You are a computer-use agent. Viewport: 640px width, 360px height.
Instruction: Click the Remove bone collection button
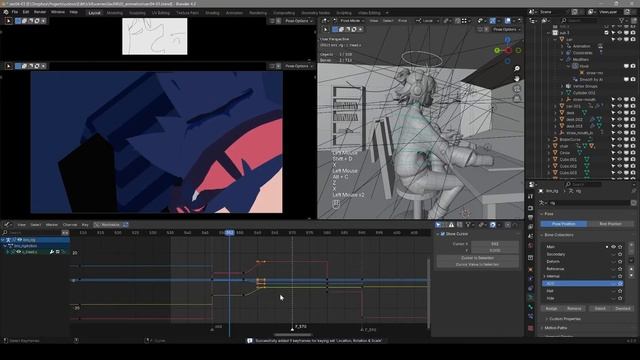click(x=574, y=309)
